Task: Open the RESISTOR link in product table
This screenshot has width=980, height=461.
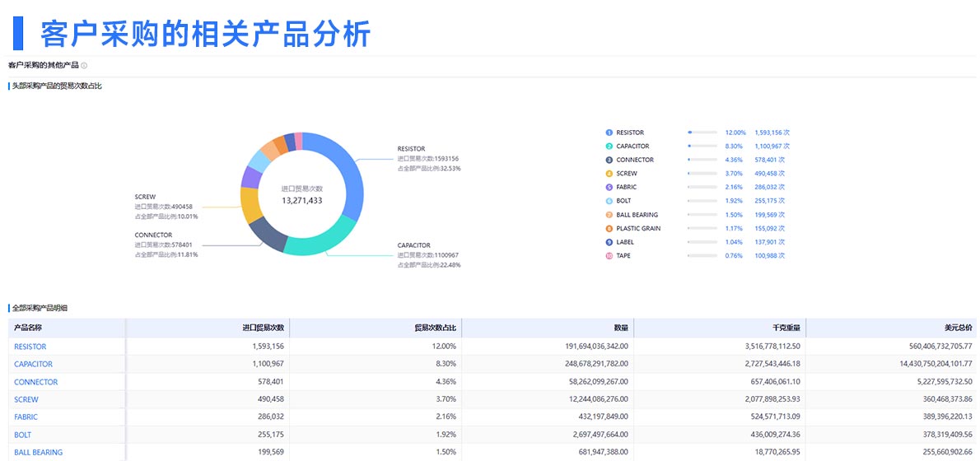Action: 30,347
